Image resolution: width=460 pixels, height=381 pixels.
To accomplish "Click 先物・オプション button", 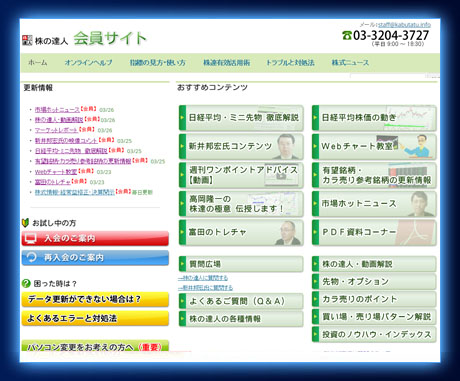I will 374,282.
